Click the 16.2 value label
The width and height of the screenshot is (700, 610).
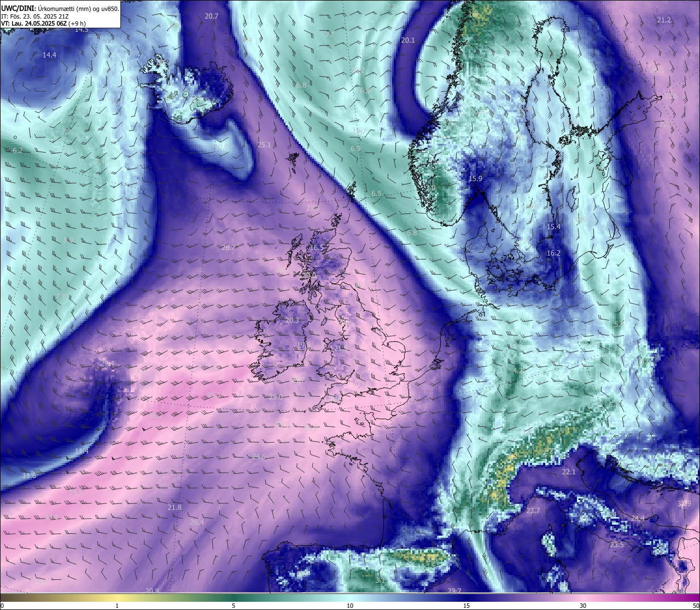click(553, 253)
